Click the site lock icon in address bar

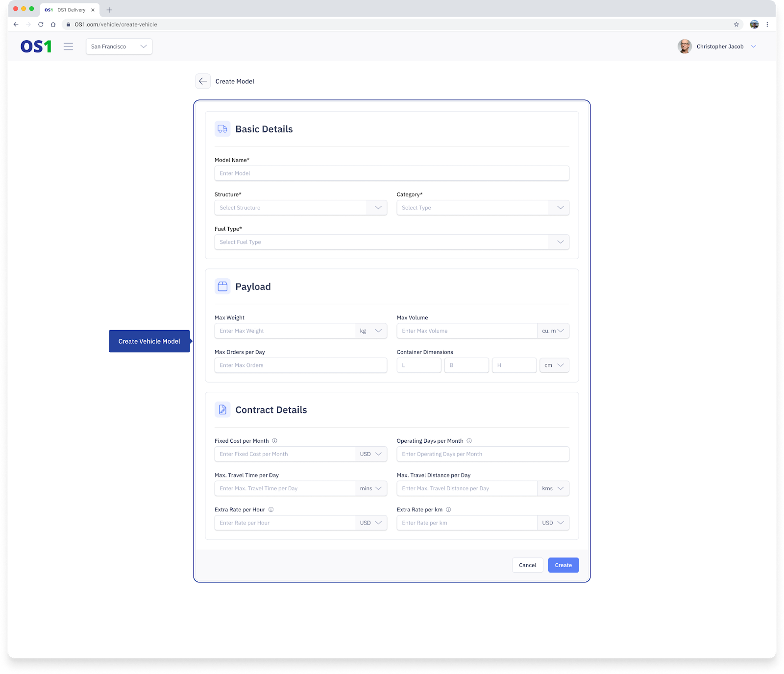click(x=69, y=24)
